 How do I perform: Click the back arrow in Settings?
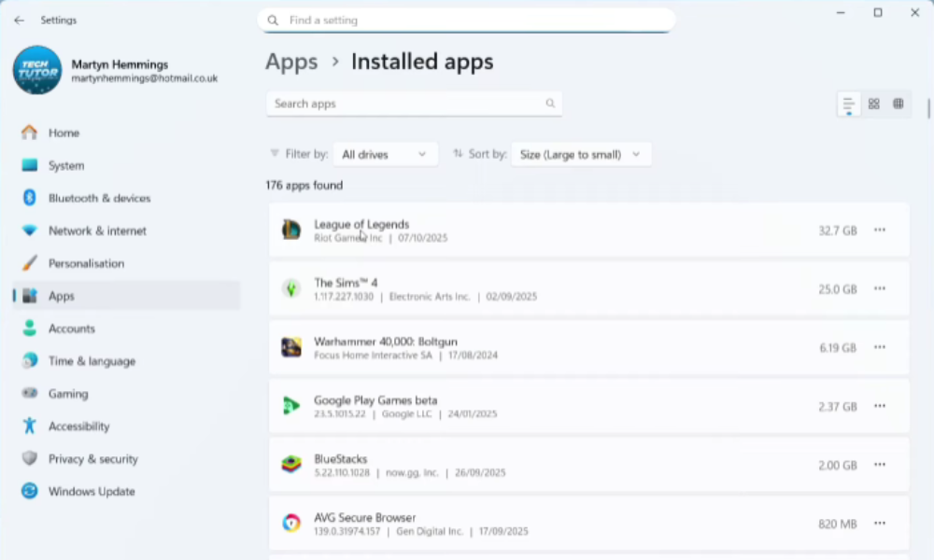(x=20, y=20)
